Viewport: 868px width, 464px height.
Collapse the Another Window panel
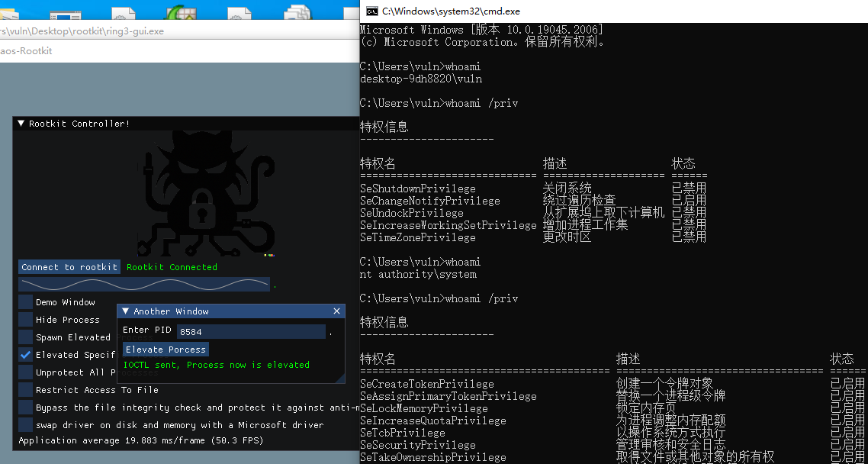[125, 311]
